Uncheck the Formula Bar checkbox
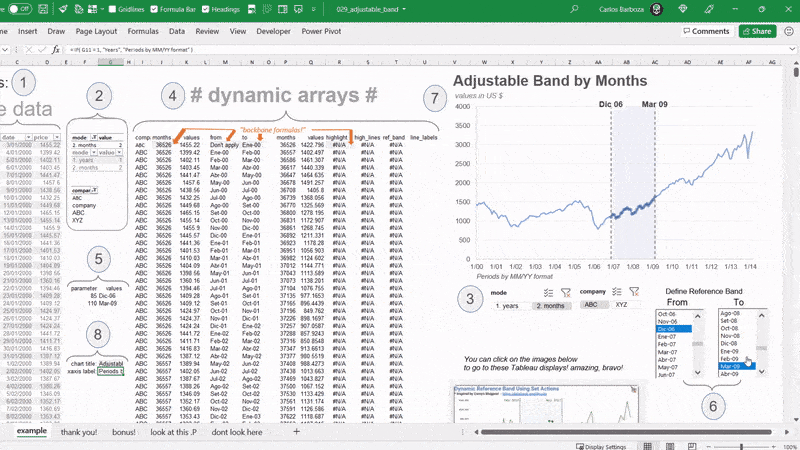 click(x=155, y=9)
